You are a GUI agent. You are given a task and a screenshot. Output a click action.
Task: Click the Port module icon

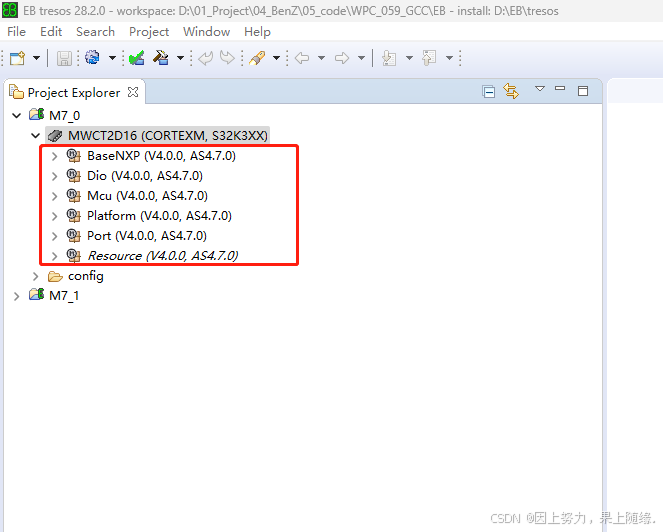pos(74,236)
